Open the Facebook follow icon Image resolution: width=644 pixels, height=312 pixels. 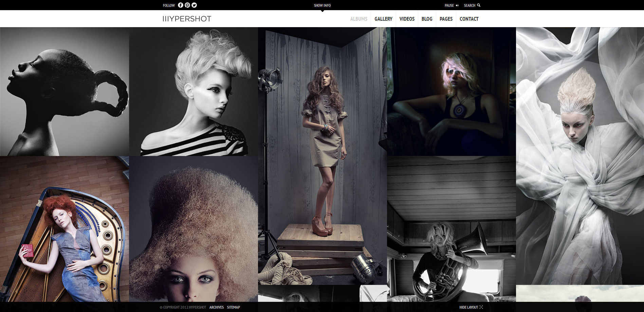181,5
